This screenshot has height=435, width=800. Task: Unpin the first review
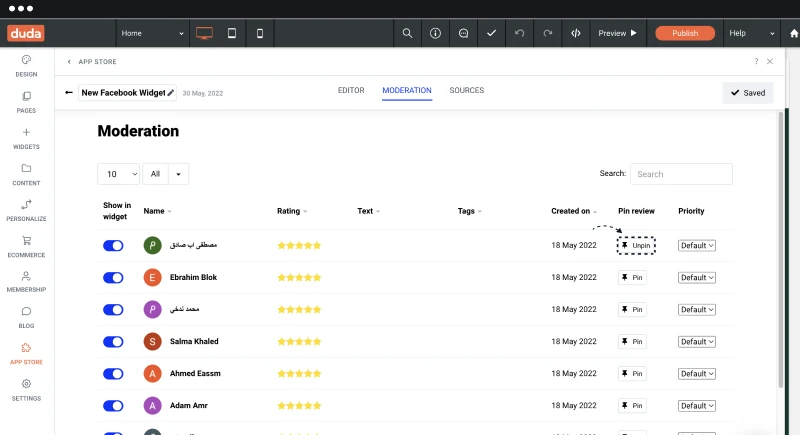point(636,246)
